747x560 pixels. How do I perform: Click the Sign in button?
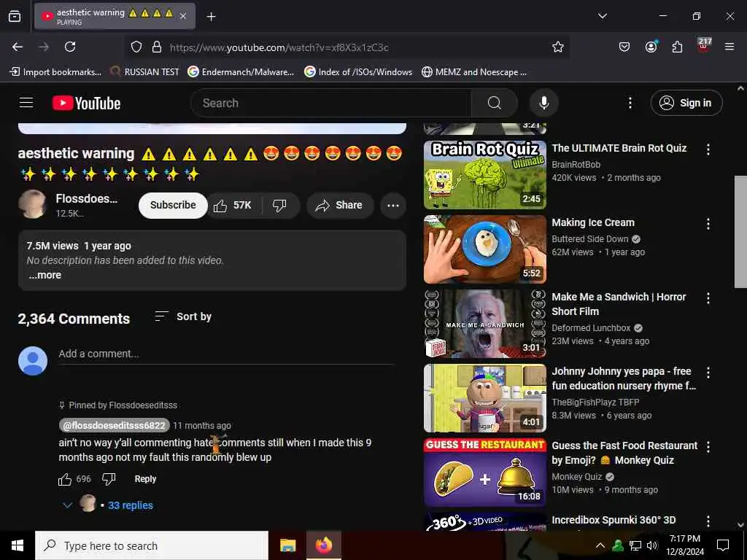[686, 103]
